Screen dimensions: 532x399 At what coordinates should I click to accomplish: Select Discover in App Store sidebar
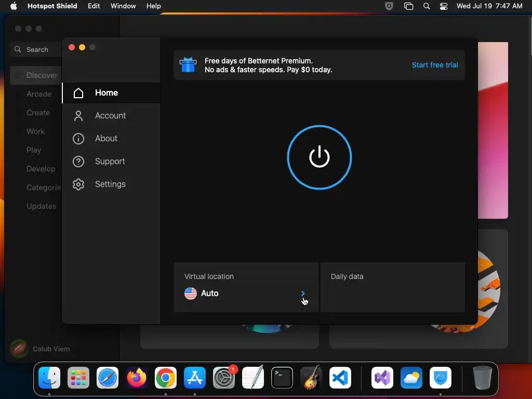[x=36, y=75]
